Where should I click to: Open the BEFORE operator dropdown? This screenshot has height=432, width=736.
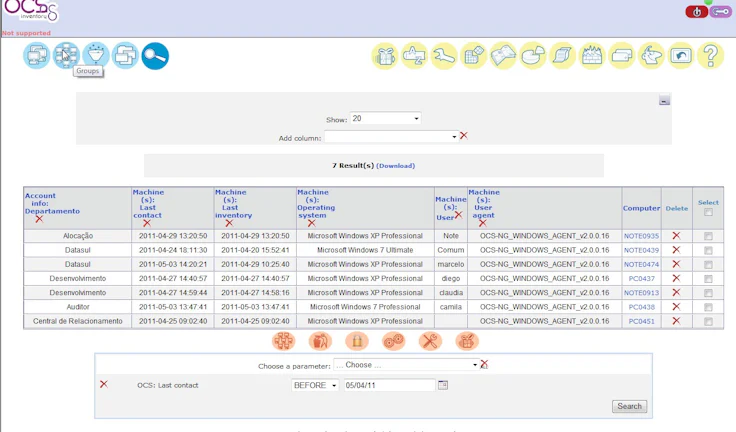[315, 385]
